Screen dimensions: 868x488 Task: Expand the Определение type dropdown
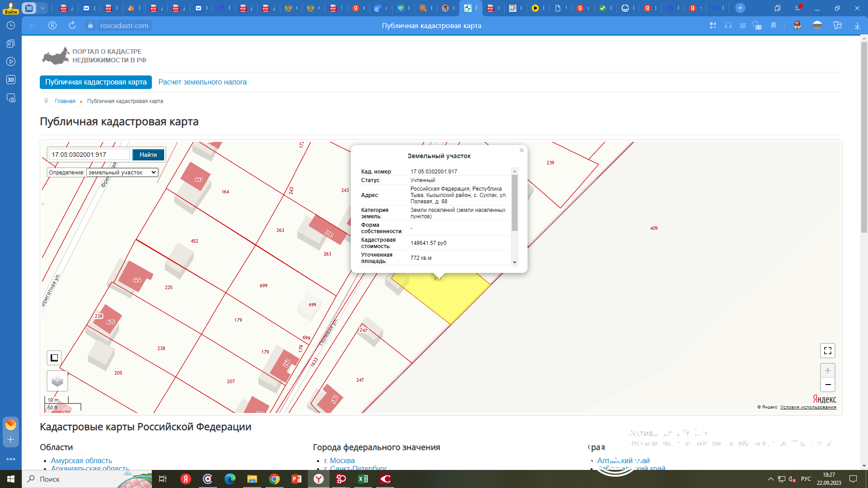tap(122, 172)
